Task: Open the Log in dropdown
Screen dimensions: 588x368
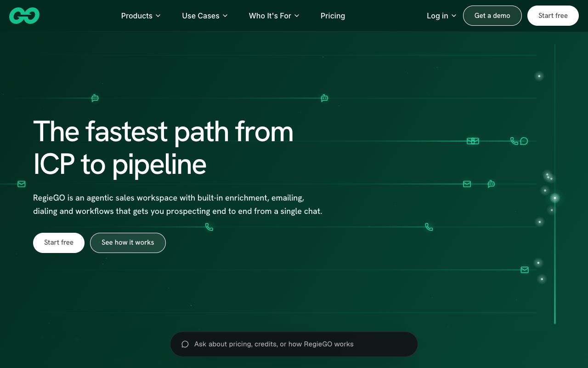Action: pyautogui.click(x=441, y=16)
